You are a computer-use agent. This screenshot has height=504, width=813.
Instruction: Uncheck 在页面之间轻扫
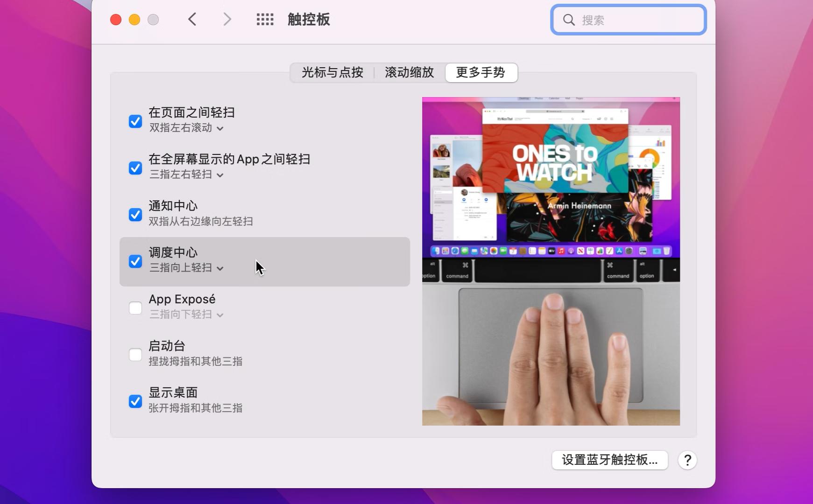135,121
